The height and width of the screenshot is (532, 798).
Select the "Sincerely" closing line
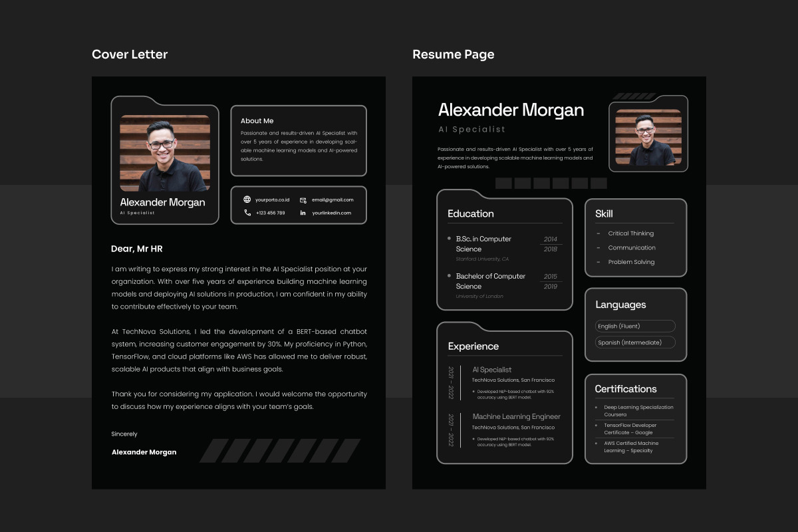124,434
